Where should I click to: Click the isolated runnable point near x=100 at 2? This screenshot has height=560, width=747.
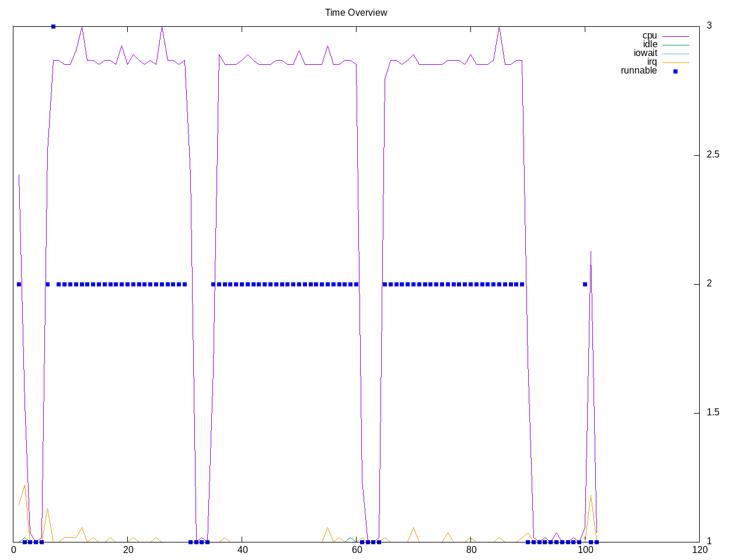(585, 285)
